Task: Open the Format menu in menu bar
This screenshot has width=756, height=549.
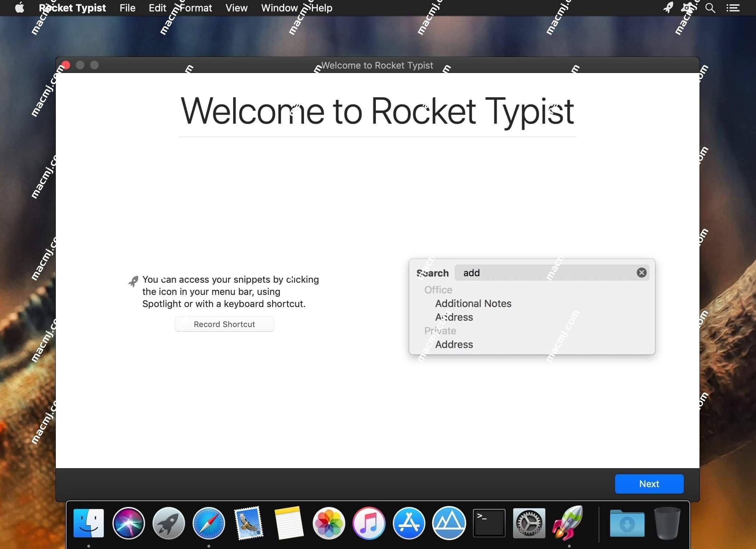Action: pos(196,8)
